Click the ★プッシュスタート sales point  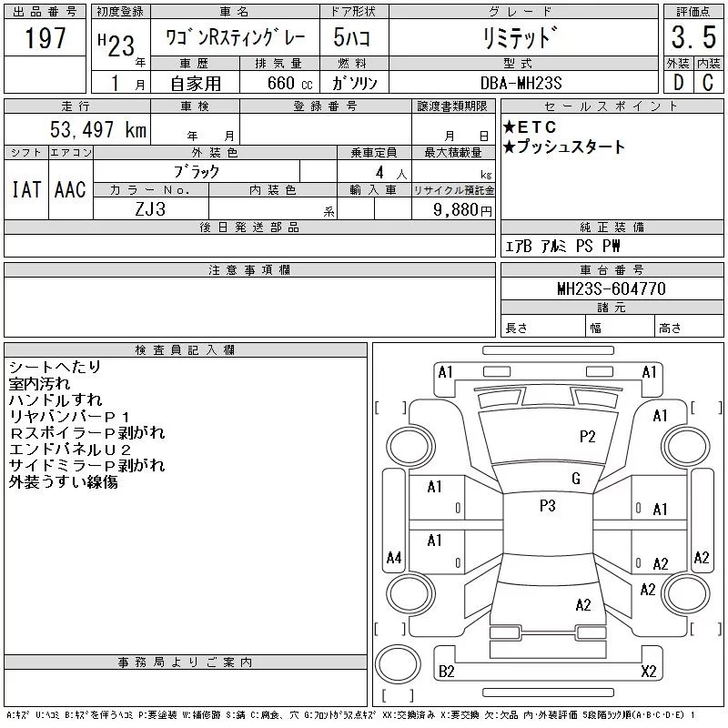(x=563, y=147)
